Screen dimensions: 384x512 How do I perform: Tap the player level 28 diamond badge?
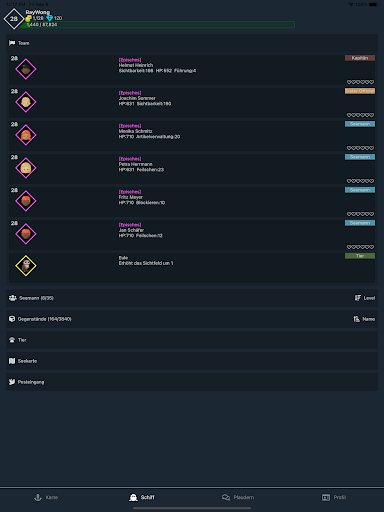tap(14, 19)
